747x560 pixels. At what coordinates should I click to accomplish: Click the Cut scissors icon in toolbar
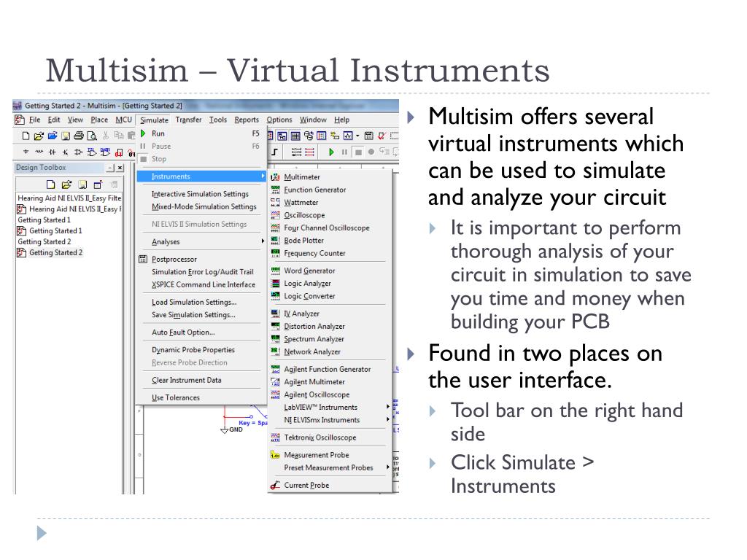[x=106, y=136]
